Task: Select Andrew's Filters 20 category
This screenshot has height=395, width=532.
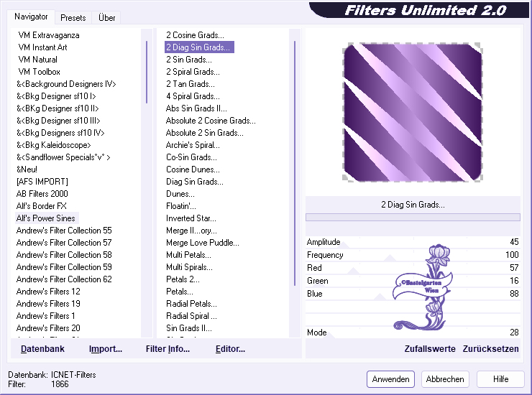Action: click(48, 328)
